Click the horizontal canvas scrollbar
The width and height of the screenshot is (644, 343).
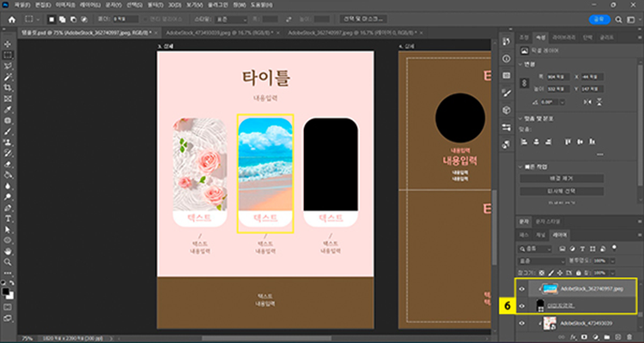pos(265,339)
